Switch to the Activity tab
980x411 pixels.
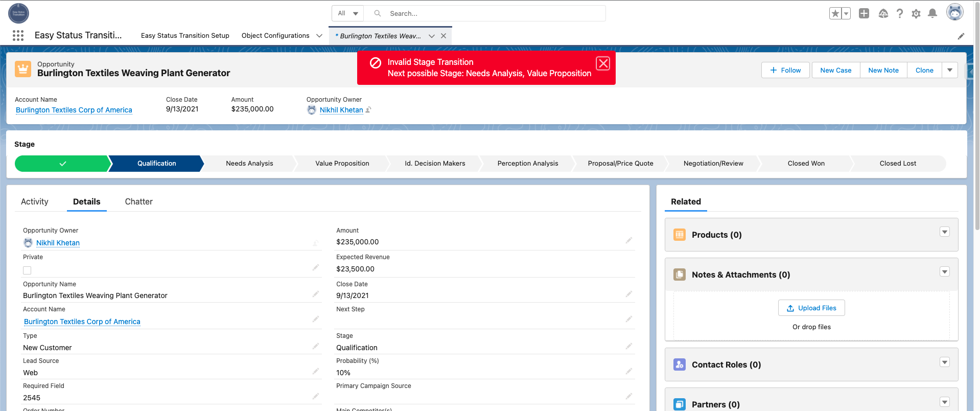35,202
